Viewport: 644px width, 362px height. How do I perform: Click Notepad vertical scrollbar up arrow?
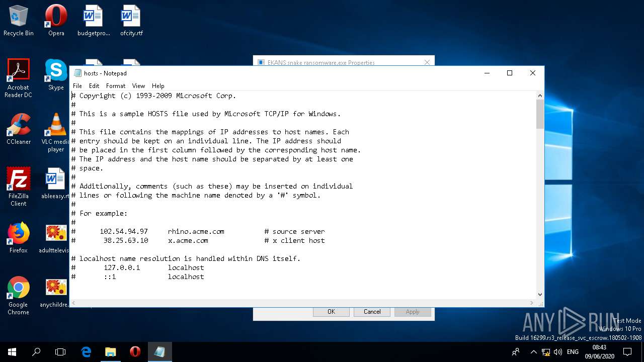click(x=540, y=96)
